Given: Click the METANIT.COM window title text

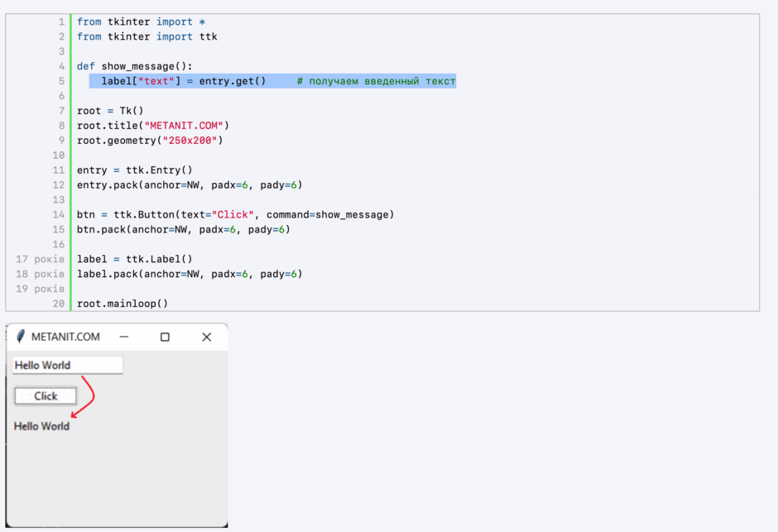Looking at the screenshot, I should (65, 337).
